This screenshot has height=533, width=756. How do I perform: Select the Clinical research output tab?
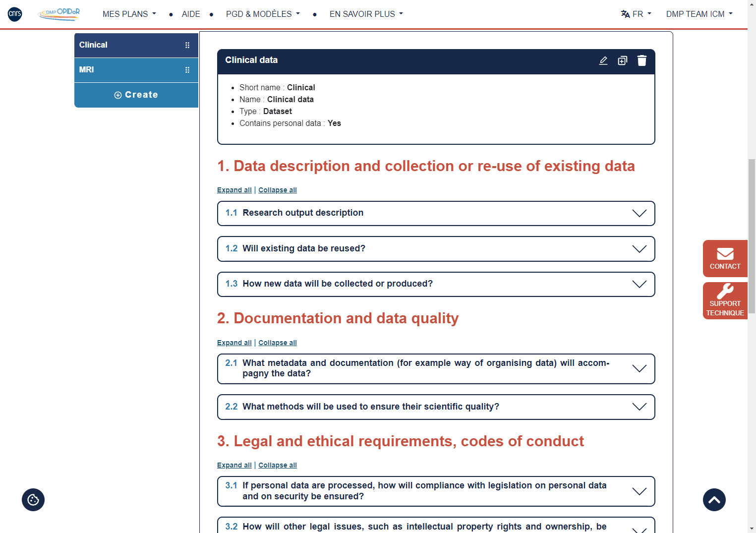tap(136, 45)
